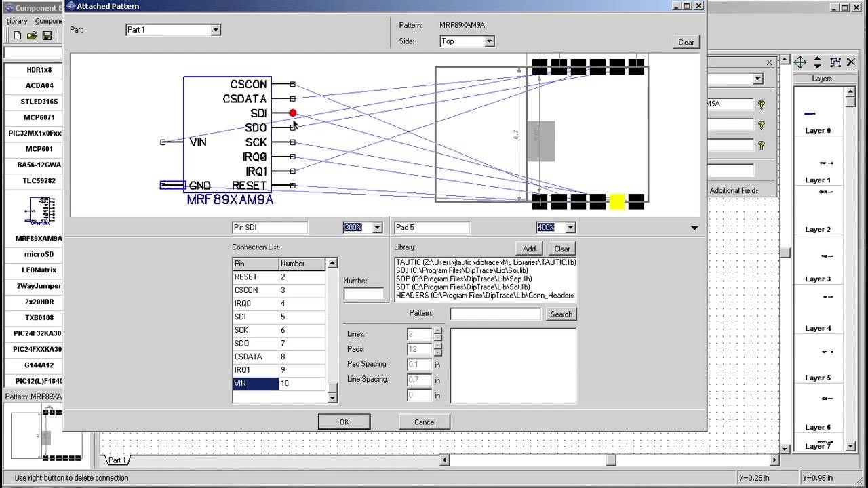Click the Connection List scroll down arrow
This screenshot has width=868, height=488.
click(332, 398)
